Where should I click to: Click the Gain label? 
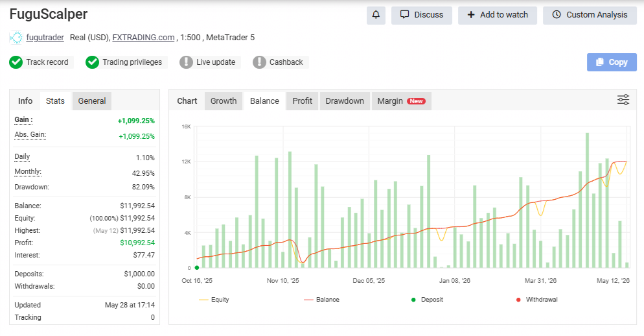click(x=23, y=120)
